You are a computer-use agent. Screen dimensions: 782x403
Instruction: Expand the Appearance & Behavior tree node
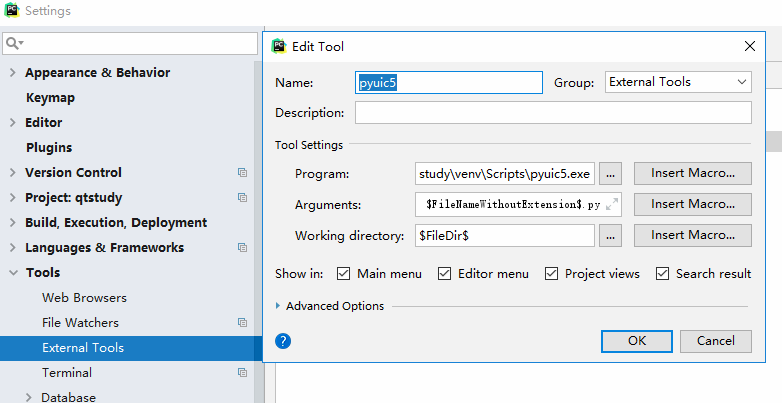coord(12,73)
